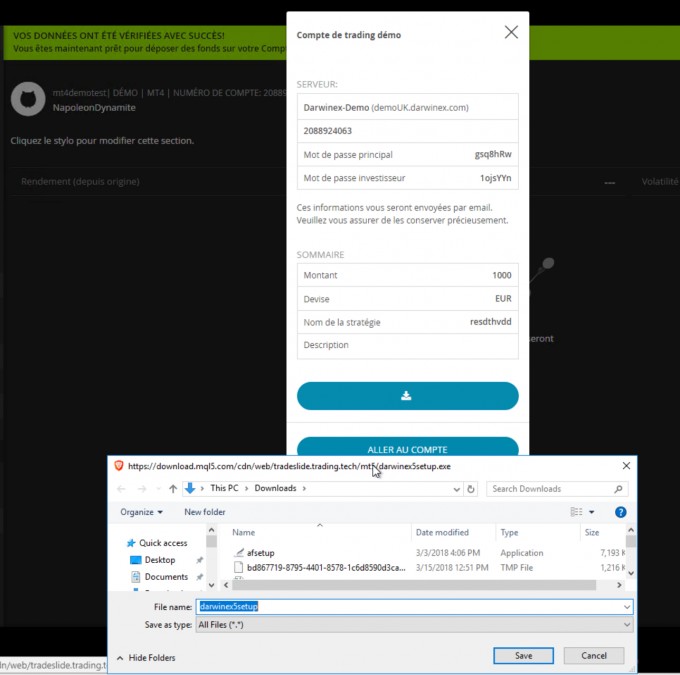Open the help question mark icon
The height and width of the screenshot is (675, 680).
pyautogui.click(x=621, y=512)
